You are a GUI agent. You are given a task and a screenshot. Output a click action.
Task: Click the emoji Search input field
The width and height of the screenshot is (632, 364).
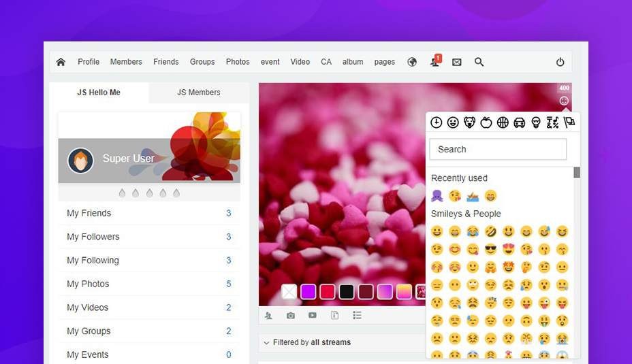click(x=498, y=150)
